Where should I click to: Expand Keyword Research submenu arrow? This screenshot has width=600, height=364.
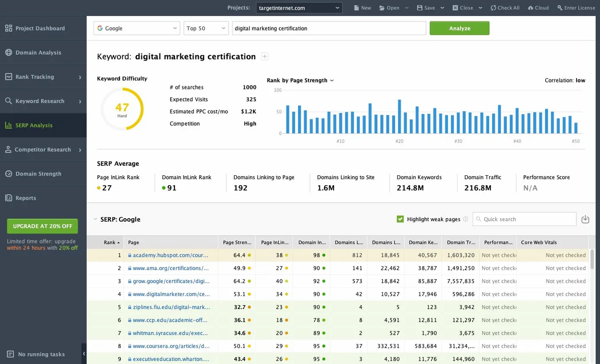click(x=80, y=101)
